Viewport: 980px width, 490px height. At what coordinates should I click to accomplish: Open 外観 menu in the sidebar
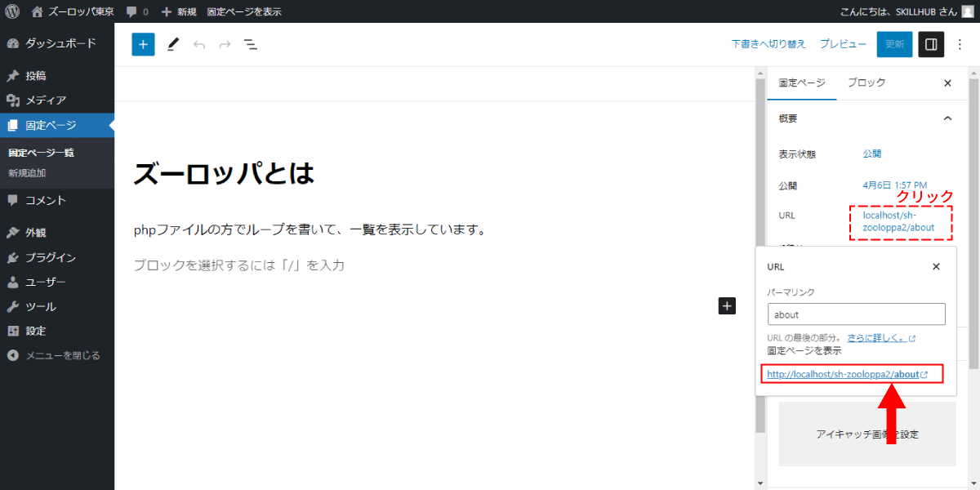[57, 233]
